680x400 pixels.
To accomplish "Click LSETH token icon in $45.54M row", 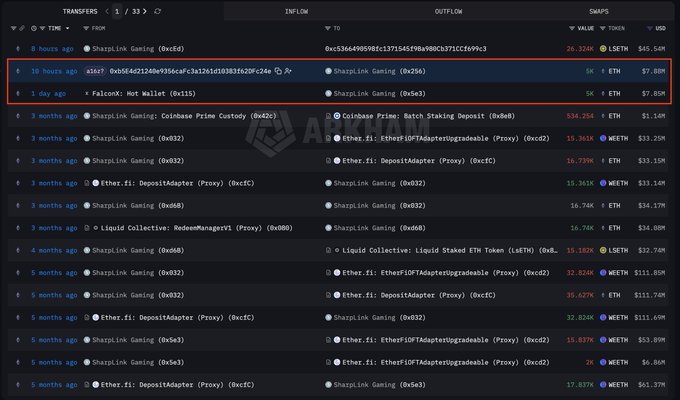I will click(x=603, y=49).
